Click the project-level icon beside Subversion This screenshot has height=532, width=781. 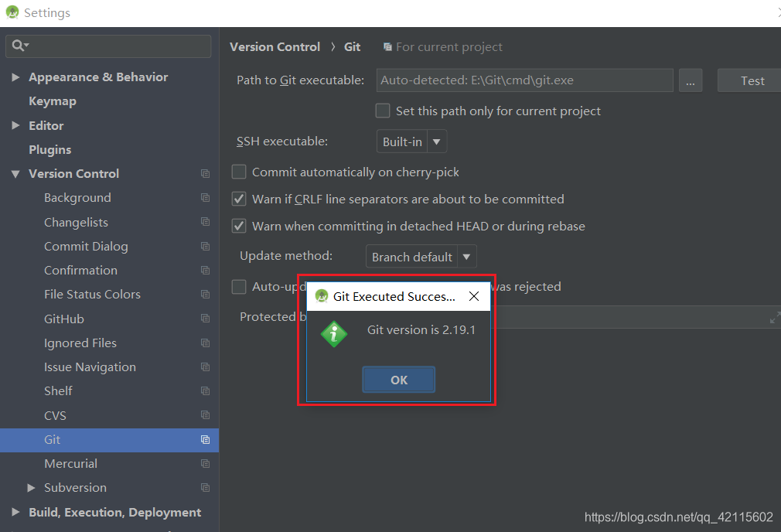tap(205, 488)
